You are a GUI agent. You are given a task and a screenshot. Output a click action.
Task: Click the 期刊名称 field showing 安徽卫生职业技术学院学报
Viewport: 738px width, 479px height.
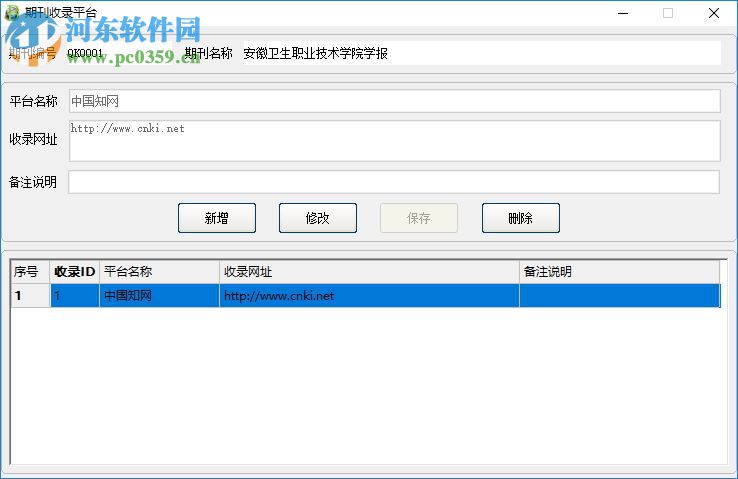[x=481, y=53]
